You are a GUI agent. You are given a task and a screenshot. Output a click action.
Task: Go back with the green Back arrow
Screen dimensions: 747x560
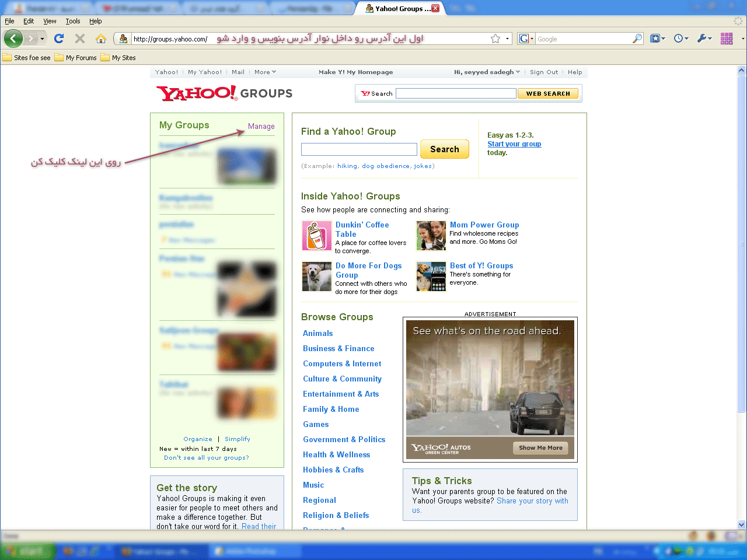13,38
